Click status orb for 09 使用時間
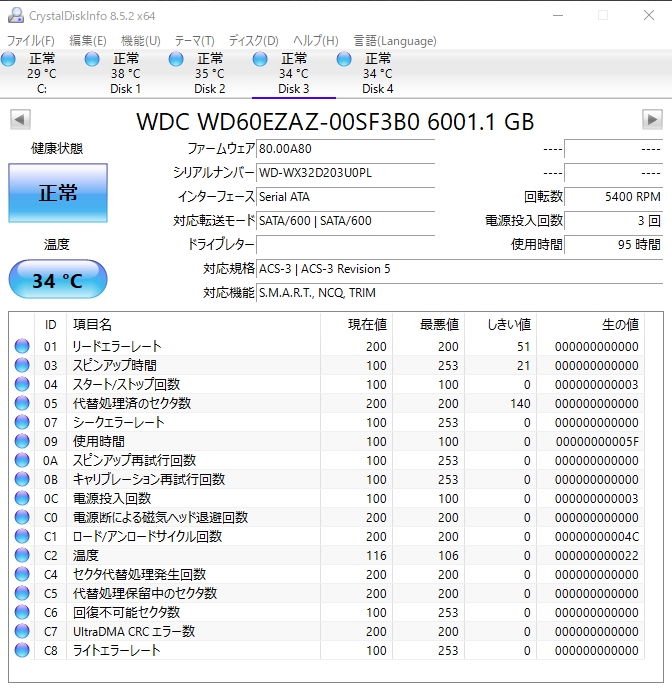 (x=22, y=441)
